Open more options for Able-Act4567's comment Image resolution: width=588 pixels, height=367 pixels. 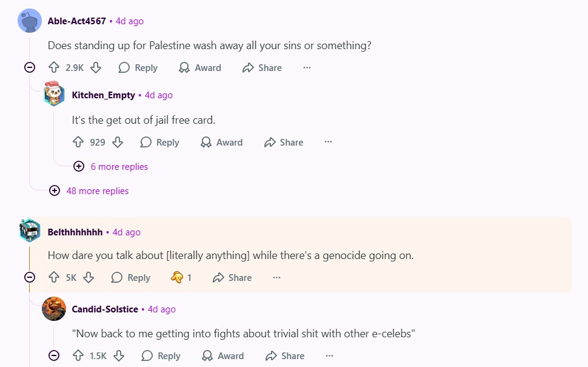click(x=307, y=68)
